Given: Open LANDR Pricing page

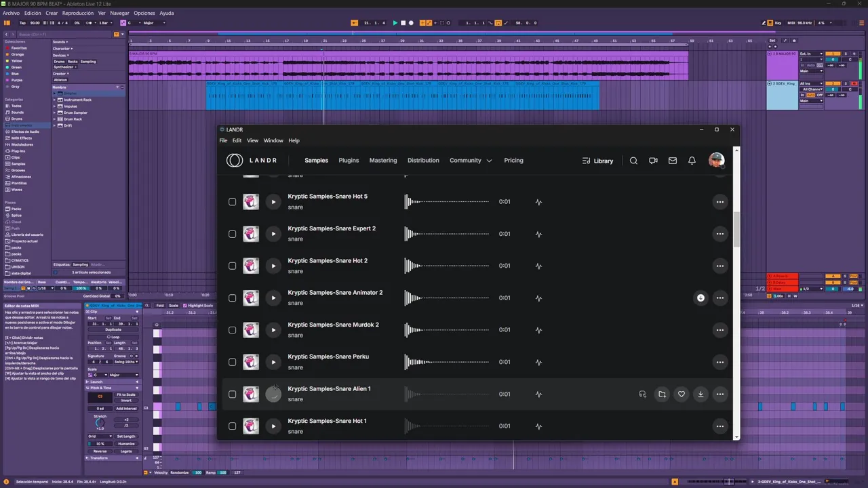Looking at the screenshot, I should tap(513, 161).
